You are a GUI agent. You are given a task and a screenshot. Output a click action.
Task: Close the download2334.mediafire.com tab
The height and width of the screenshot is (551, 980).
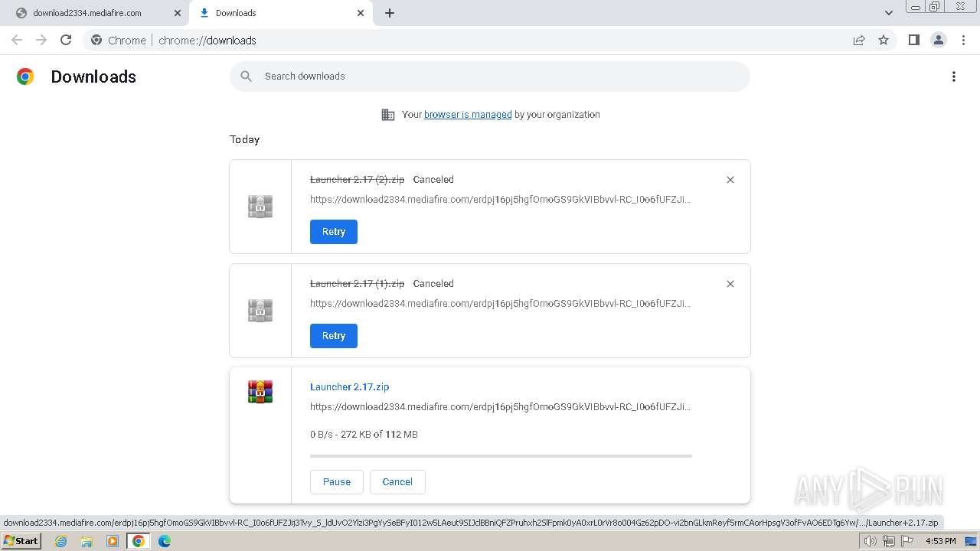pos(178,13)
